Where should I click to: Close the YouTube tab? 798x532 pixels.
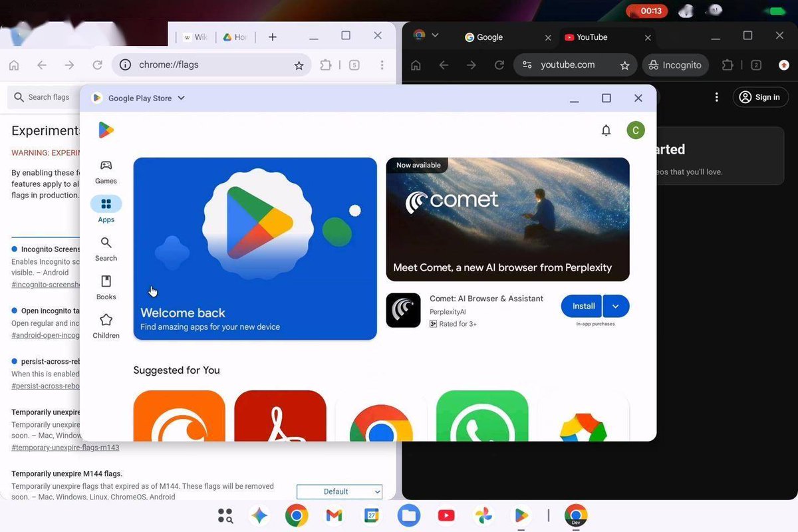click(648, 38)
